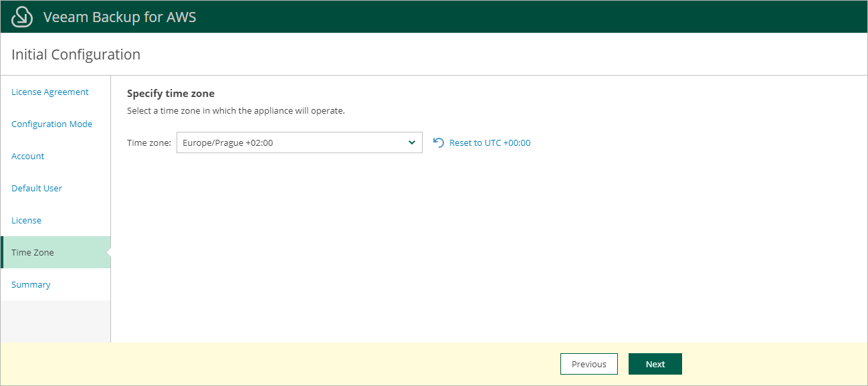Navigate to the License step

(x=27, y=221)
